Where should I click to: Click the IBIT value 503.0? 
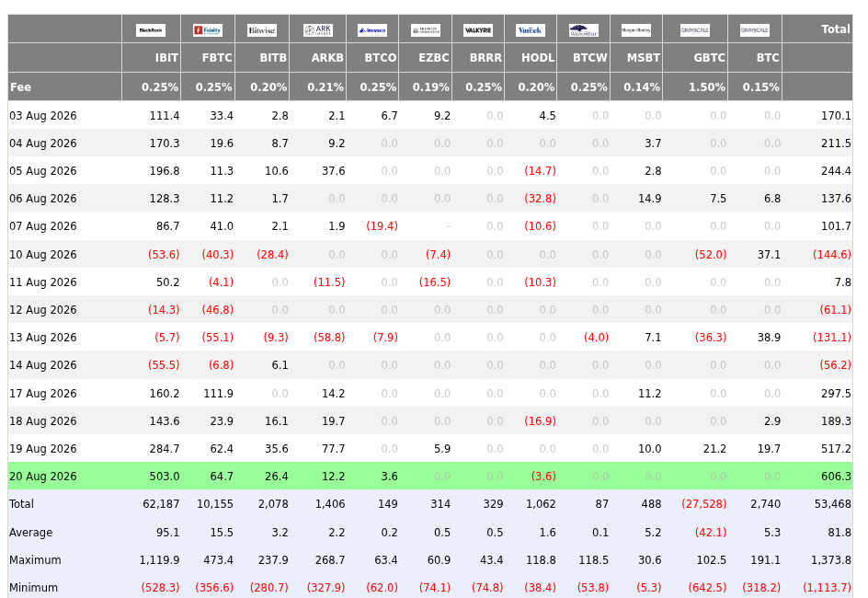pos(165,477)
